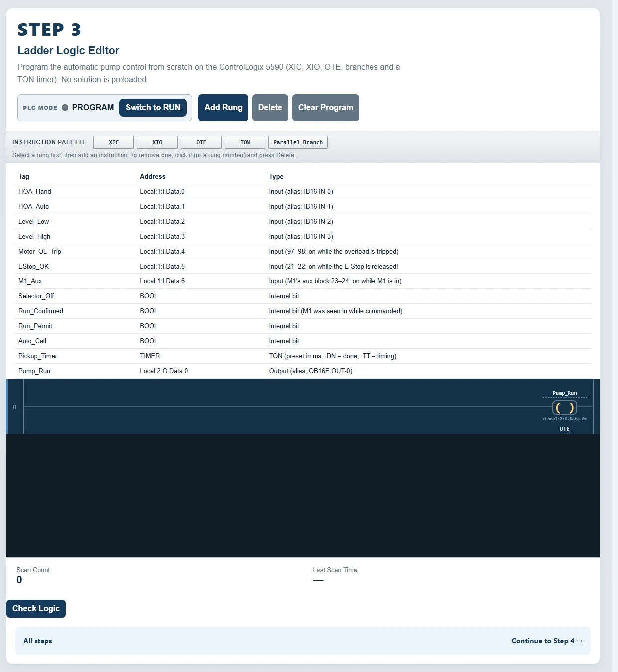The height and width of the screenshot is (672, 618).
Task: Click the Last Scan Time label
Action: 335,570
